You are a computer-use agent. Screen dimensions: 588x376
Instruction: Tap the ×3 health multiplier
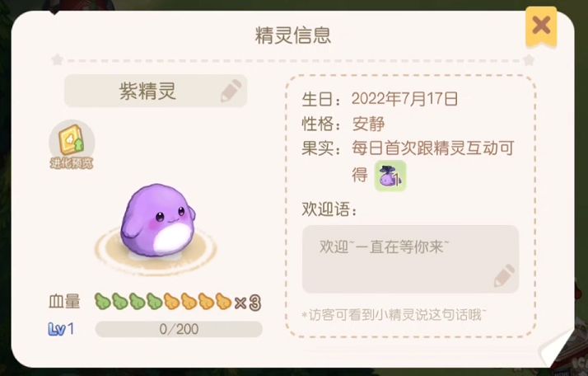click(248, 303)
